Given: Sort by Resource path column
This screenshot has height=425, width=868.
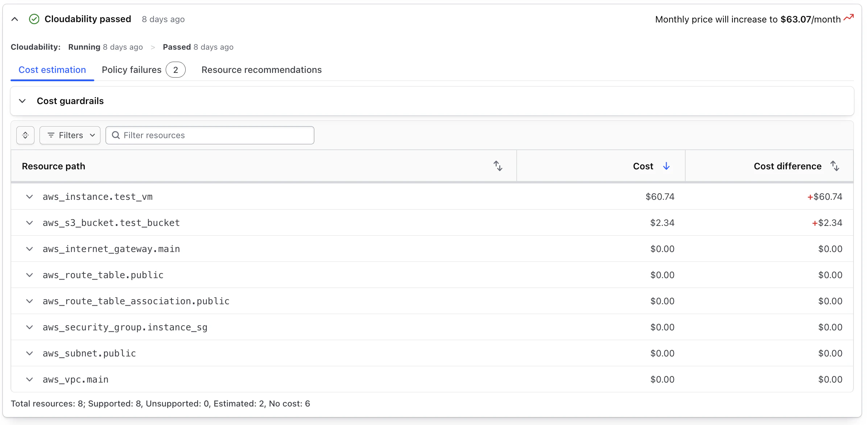Looking at the screenshot, I should 498,166.
